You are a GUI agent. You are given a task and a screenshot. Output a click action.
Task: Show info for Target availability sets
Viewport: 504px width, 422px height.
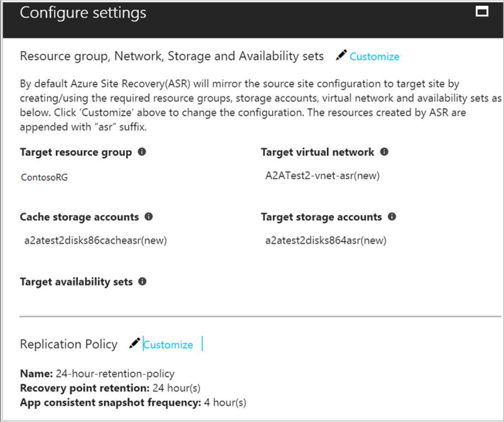pos(142,281)
